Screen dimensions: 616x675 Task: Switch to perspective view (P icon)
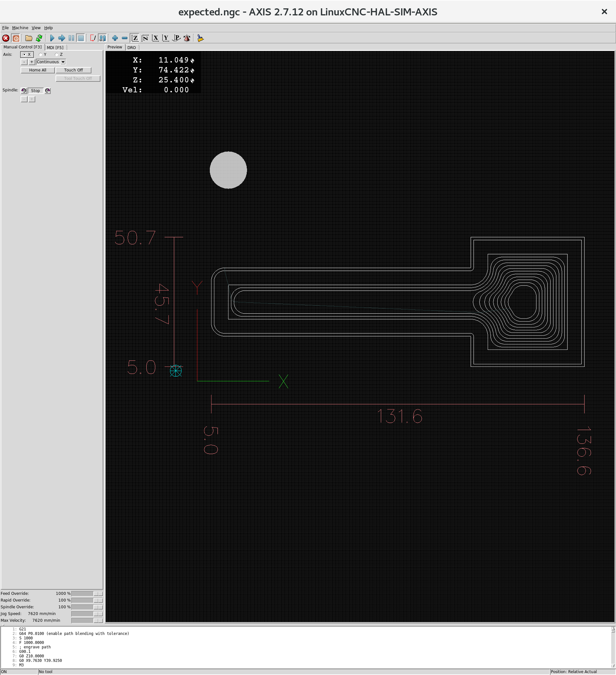click(x=176, y=38)
